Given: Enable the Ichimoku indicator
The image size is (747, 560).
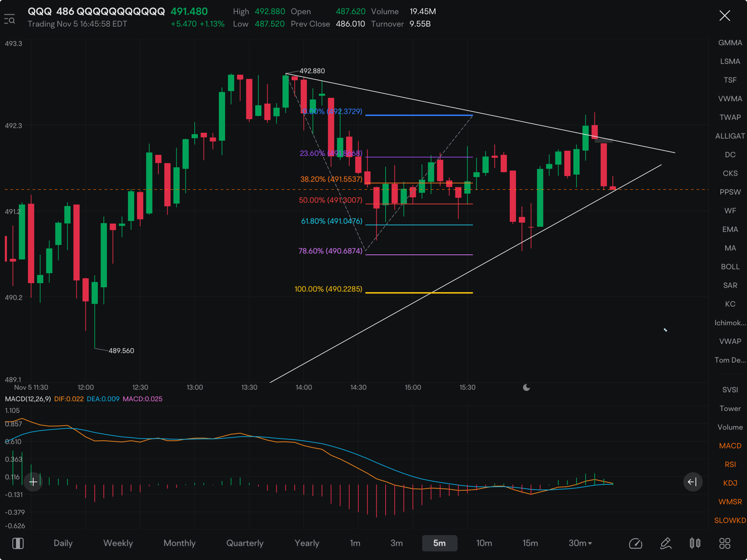Looking at the screenshot, I should coord(730,323).
